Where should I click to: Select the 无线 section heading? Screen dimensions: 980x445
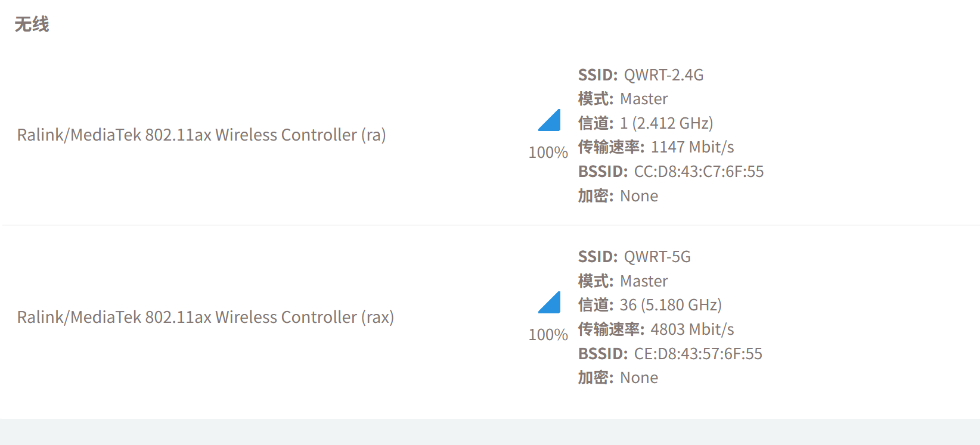coord(32,24)
